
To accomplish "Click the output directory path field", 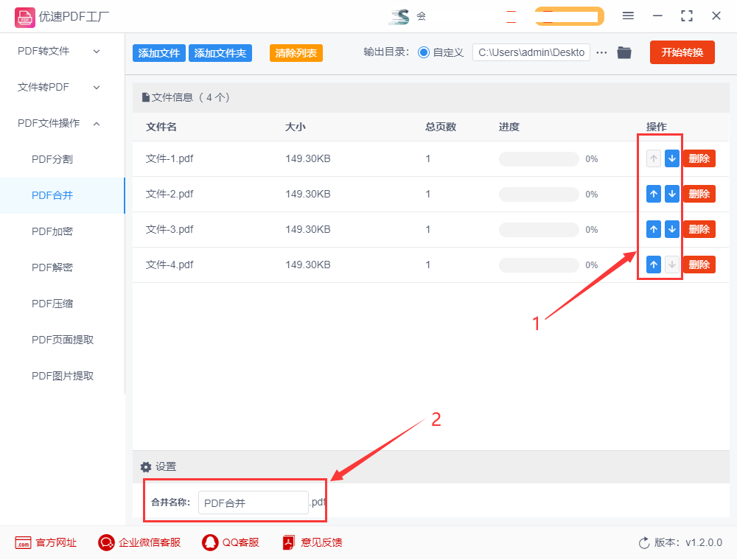I will [531, 52].
